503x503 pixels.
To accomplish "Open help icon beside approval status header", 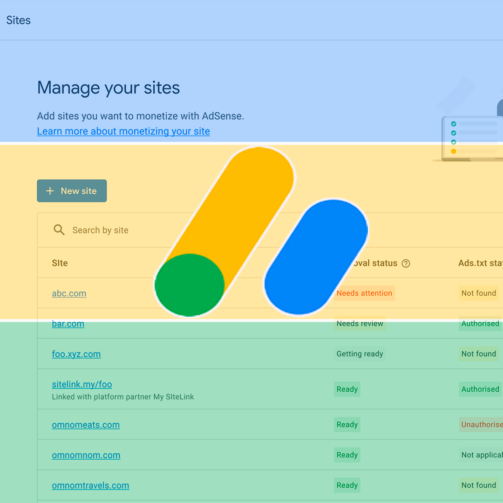I will (x=406, y=263).
